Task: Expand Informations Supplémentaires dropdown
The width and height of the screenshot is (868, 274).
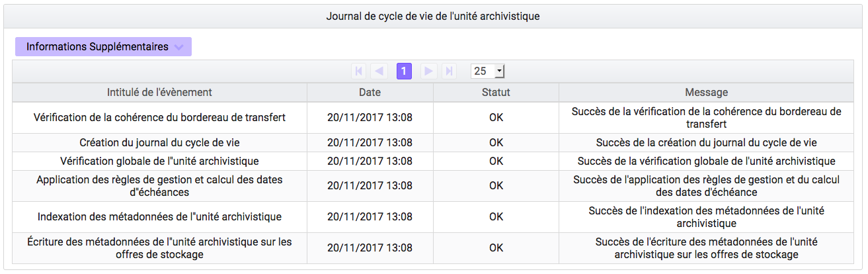Action: tap(103, 47)
